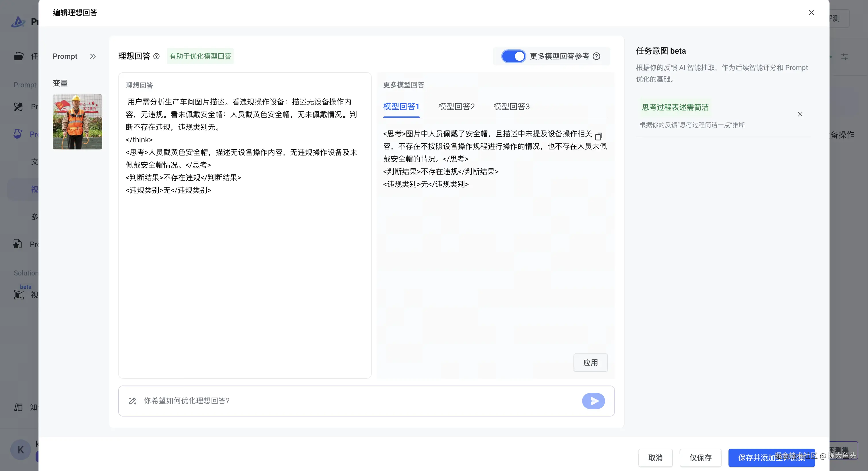
Task: Click the copy icon beside model answer
Action: click(x=598, y=136)
